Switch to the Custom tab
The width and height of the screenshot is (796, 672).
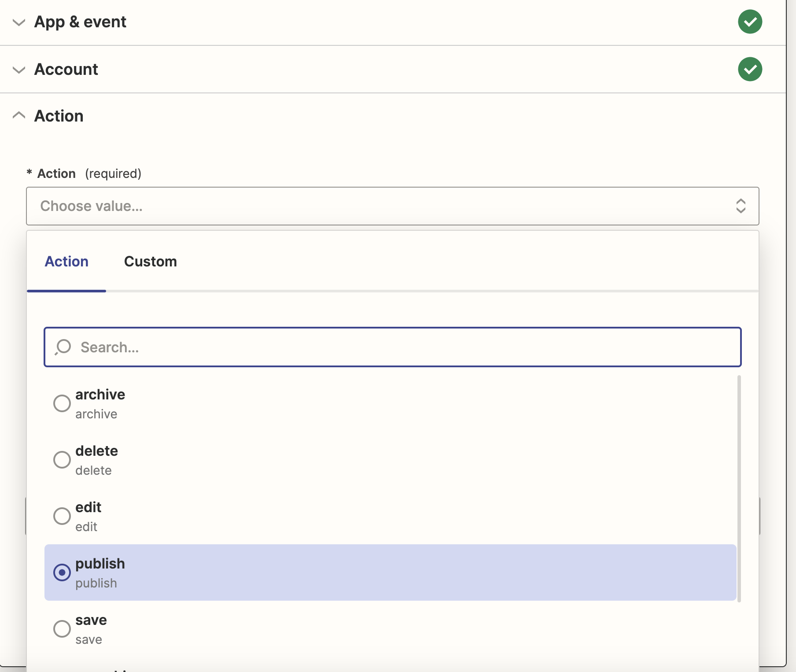(150, 262)
